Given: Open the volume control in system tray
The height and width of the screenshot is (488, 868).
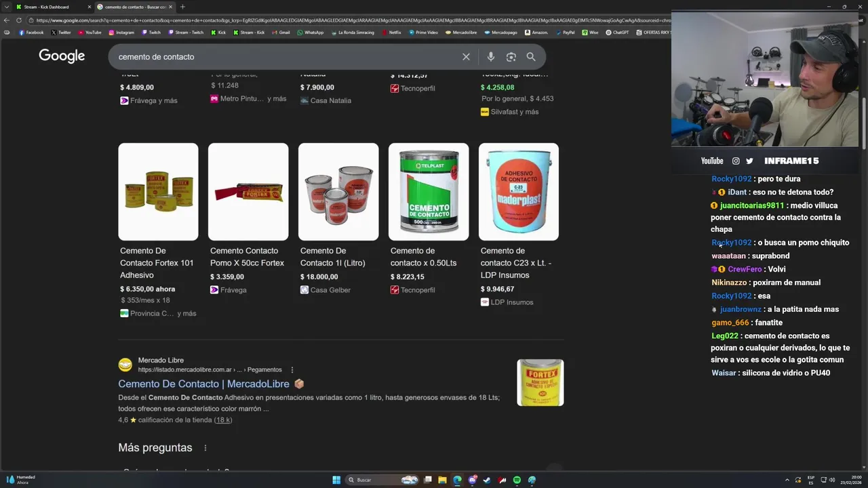Looking at the screenshot, I should click(832, 480).
